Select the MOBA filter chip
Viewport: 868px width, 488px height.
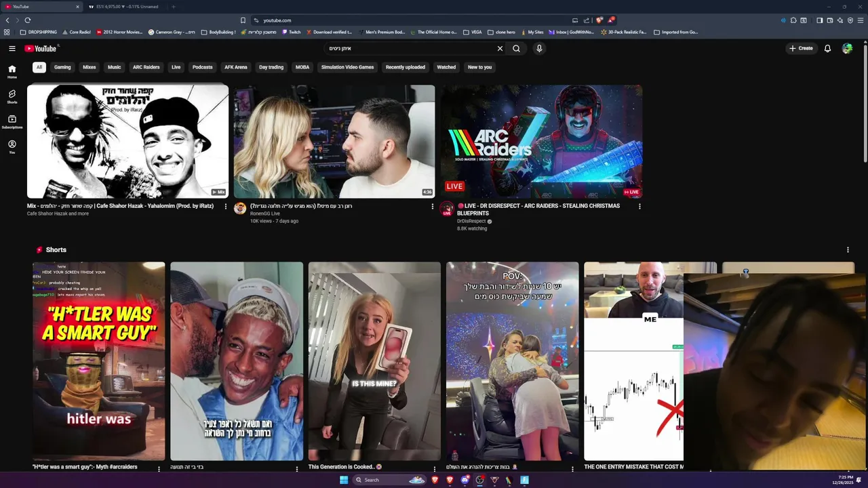pos(302,67)
